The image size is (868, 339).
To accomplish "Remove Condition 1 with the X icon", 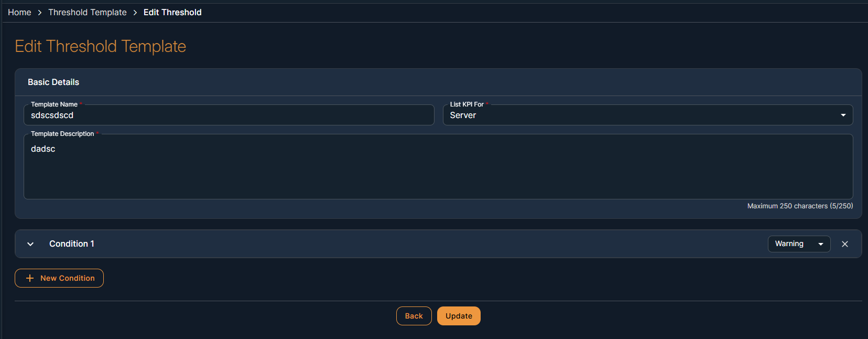I will coord(845,244).
